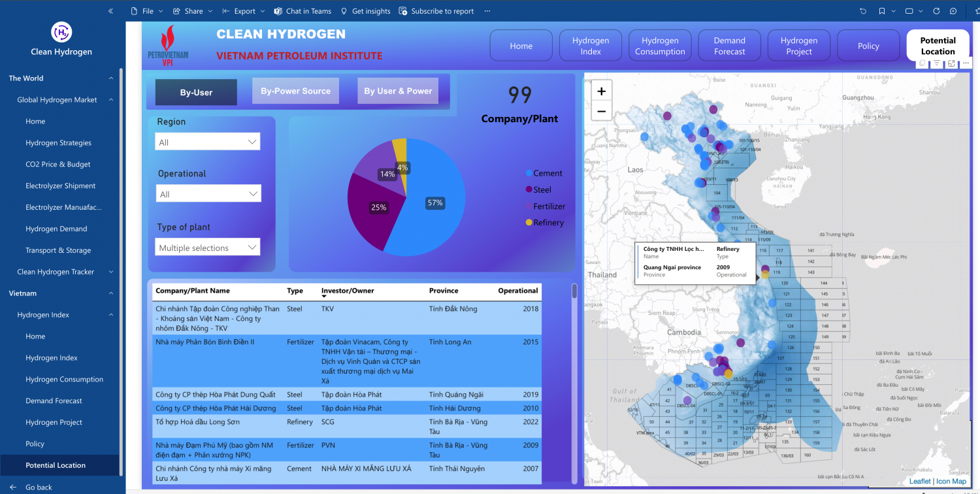This screenshot has width=980, height=494.
Task: Click the Leaflet link on map
Action: click(920, 482)
